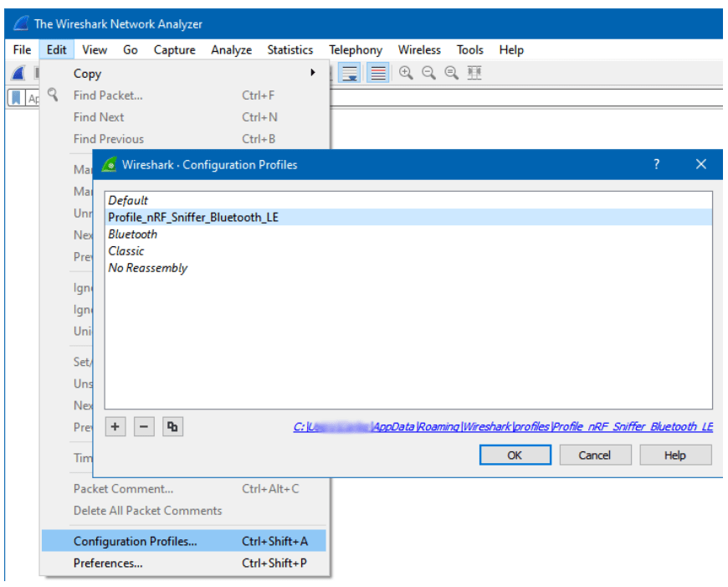Remove selected profile with minus button
Viewport: 728px width, 587px height.
pos(144,426)
